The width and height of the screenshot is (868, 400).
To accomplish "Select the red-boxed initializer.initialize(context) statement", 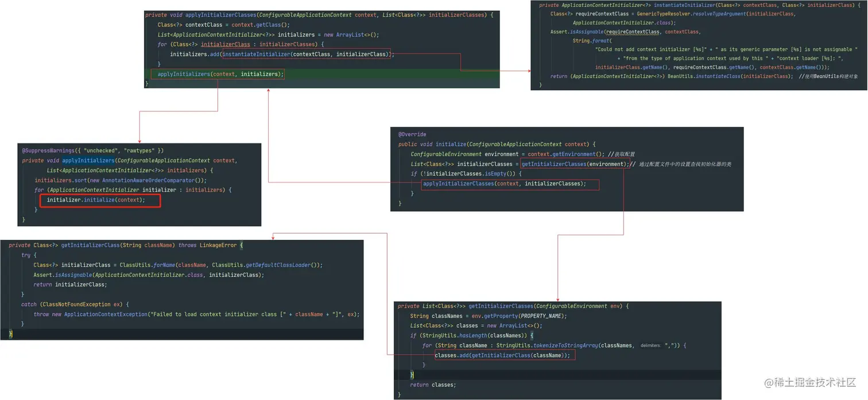I will tap(100, 200).
